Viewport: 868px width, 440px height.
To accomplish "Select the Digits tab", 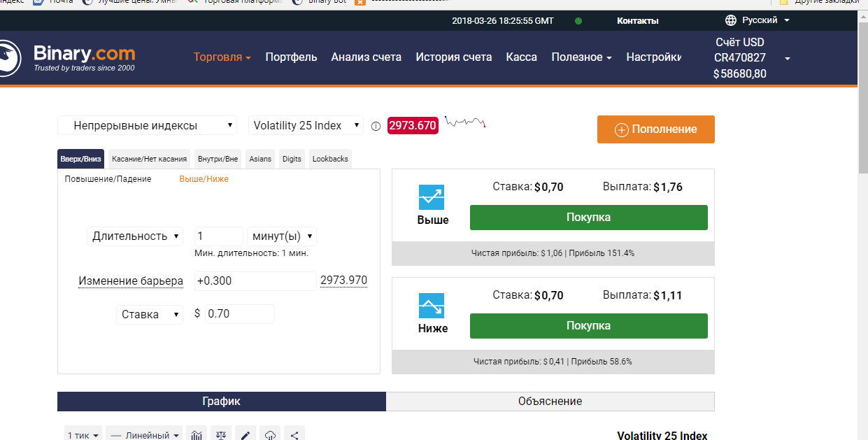I will (292, 159).
